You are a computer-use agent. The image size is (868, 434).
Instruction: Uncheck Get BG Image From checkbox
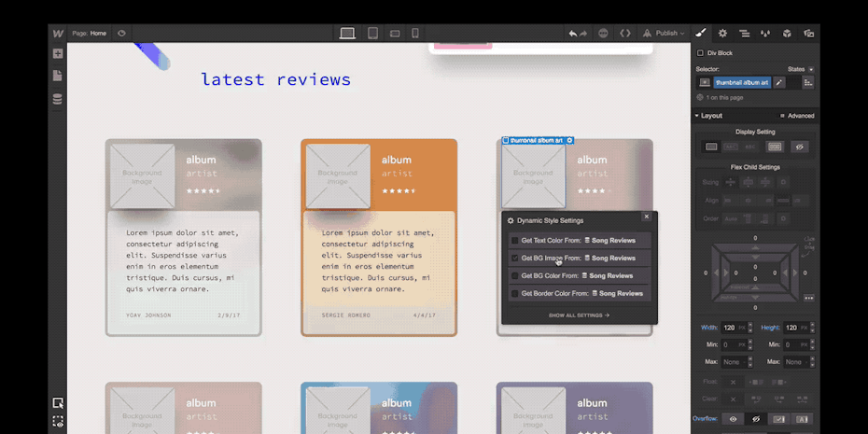coord(514,259)
